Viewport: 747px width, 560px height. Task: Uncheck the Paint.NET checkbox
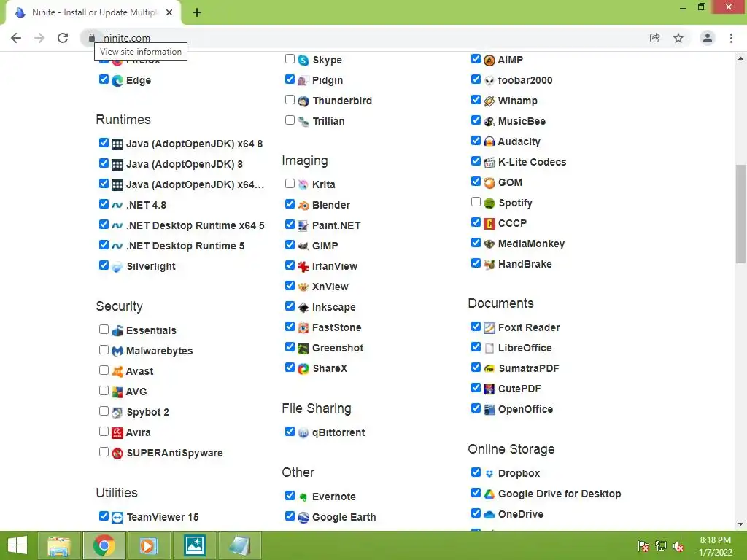pyautogui.click(x=290, y=225)
